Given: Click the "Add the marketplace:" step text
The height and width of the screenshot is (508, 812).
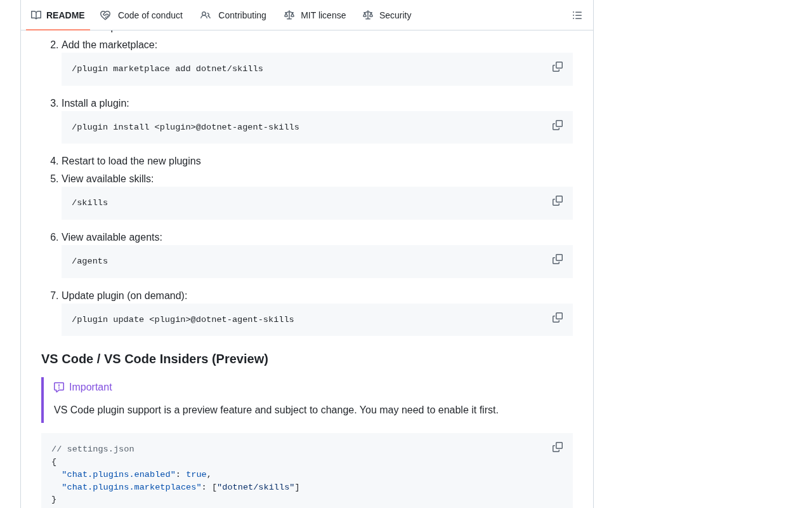Looking at the screenshot, I should point(109,45).
